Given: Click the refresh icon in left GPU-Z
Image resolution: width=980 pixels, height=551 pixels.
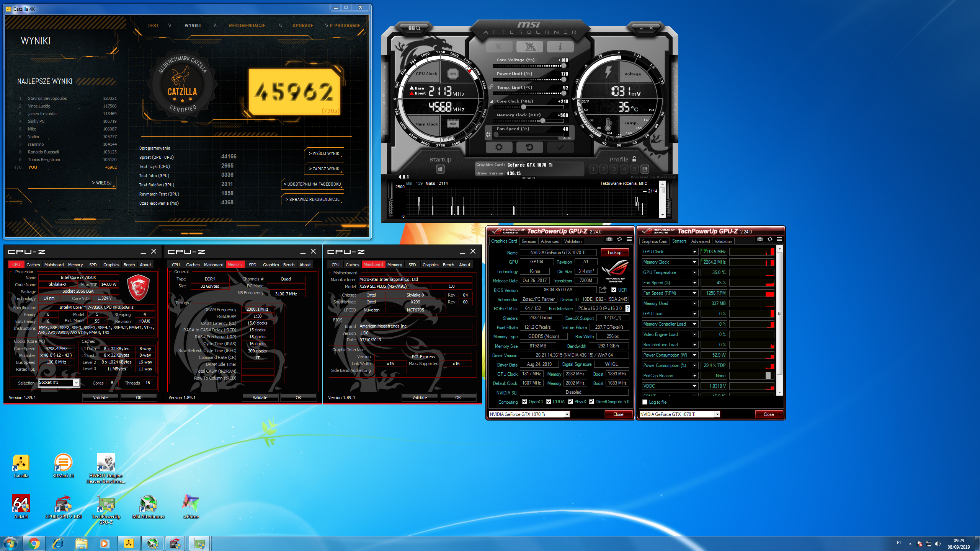Looking at the screenshot, I should tap(619, 240).
